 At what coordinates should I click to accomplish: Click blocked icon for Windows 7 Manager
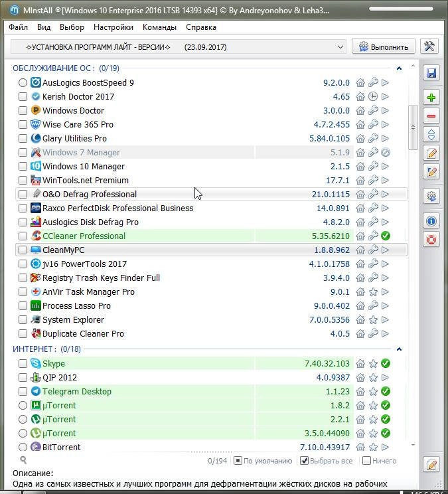(x=386, y=152)
